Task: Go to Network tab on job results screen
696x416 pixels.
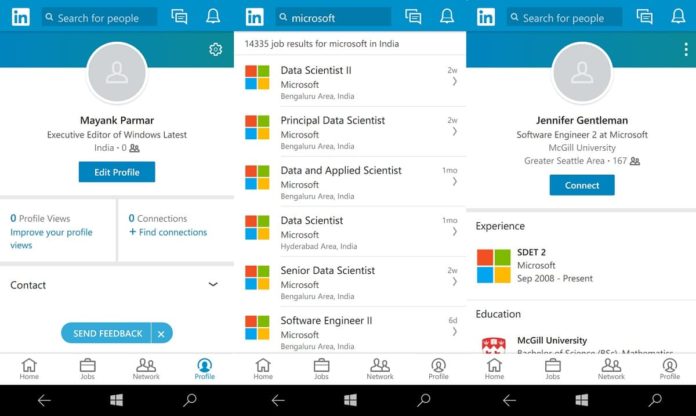Action: click(380, 369)
